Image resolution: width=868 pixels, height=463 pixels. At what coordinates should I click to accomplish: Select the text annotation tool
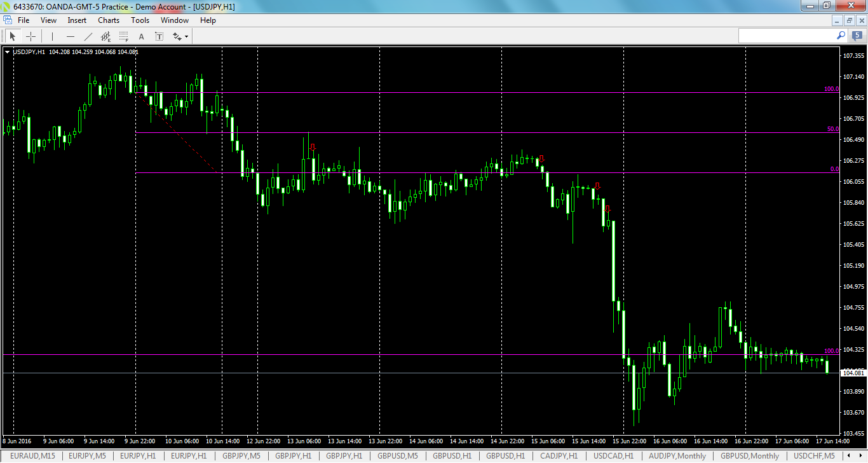click(x=141, y=36)
